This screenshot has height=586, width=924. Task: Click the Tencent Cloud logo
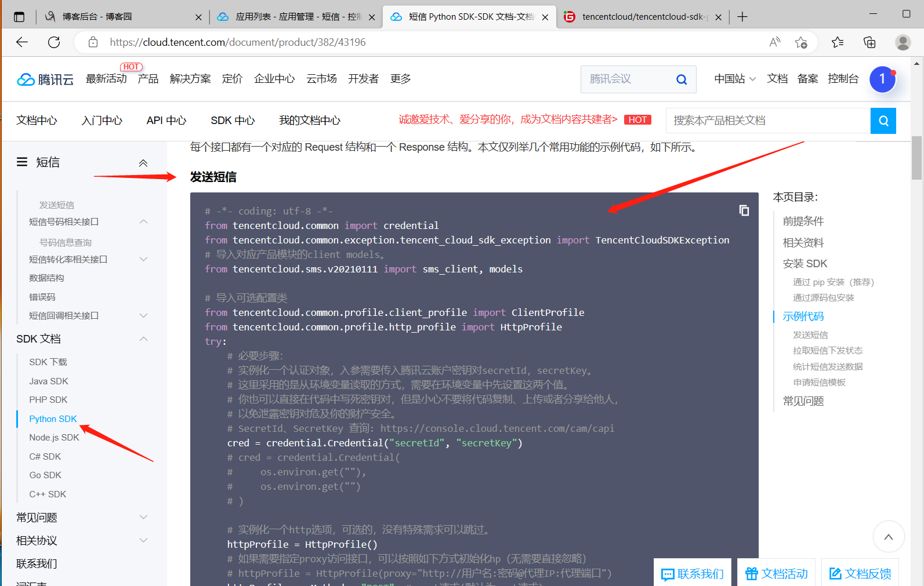(x=45, y=79)
